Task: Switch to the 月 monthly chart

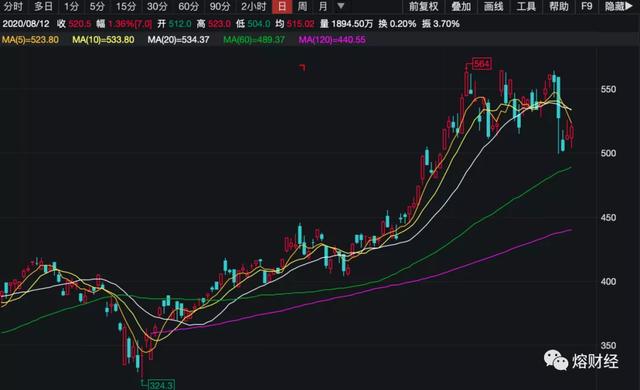Action: 323,7
